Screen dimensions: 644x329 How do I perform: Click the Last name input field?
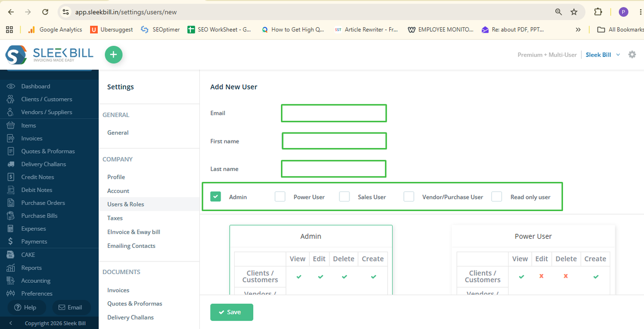[334, 169]
